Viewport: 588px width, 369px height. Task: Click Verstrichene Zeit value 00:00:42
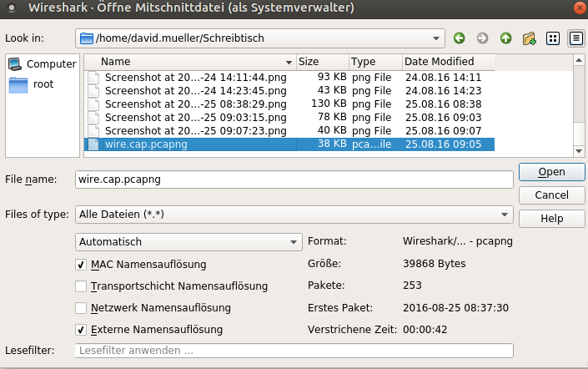click(x=425, y=330)
